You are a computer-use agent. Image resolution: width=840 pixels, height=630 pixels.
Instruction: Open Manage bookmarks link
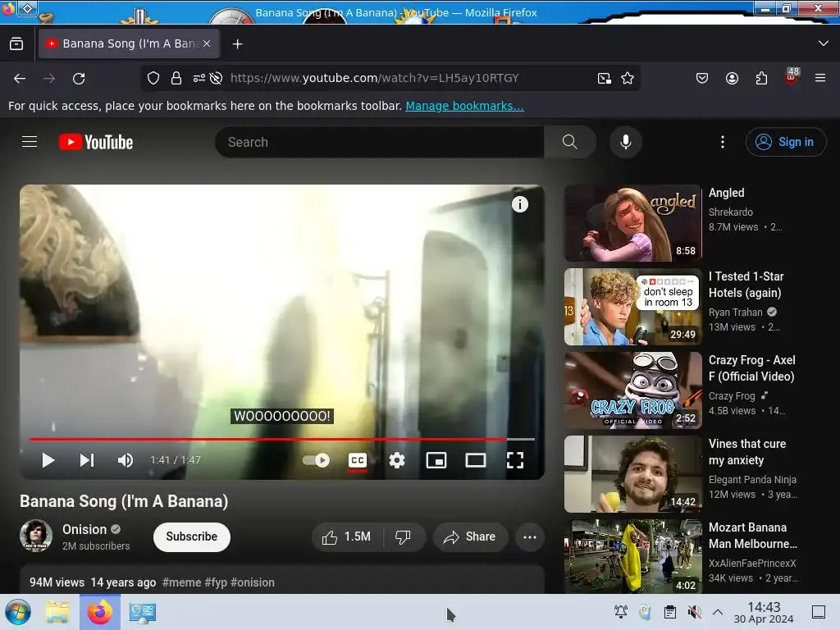464,106
